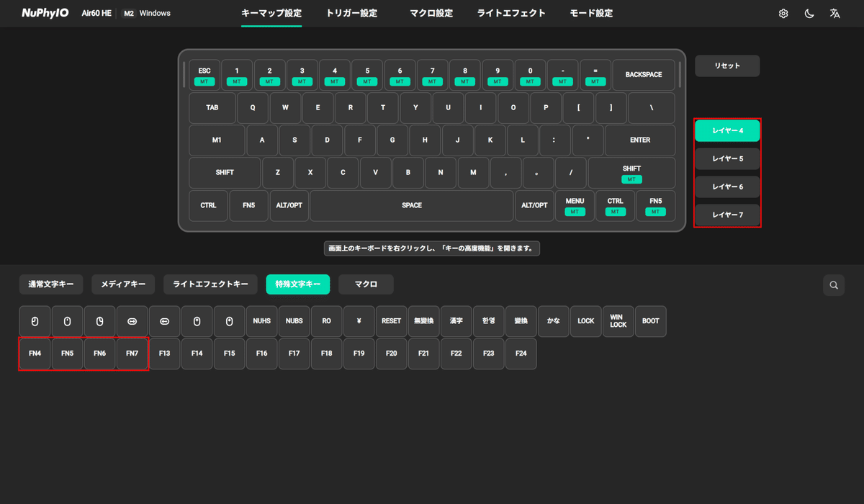864x504 pixels.
Task: Click the リセット button
Action: pyautogui.click(x=727, y=66)
